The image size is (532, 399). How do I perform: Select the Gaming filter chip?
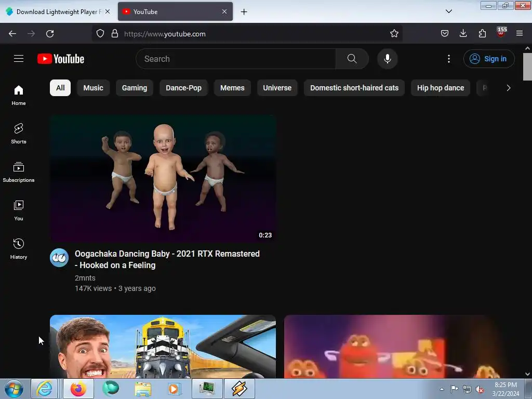coord(135,88)
